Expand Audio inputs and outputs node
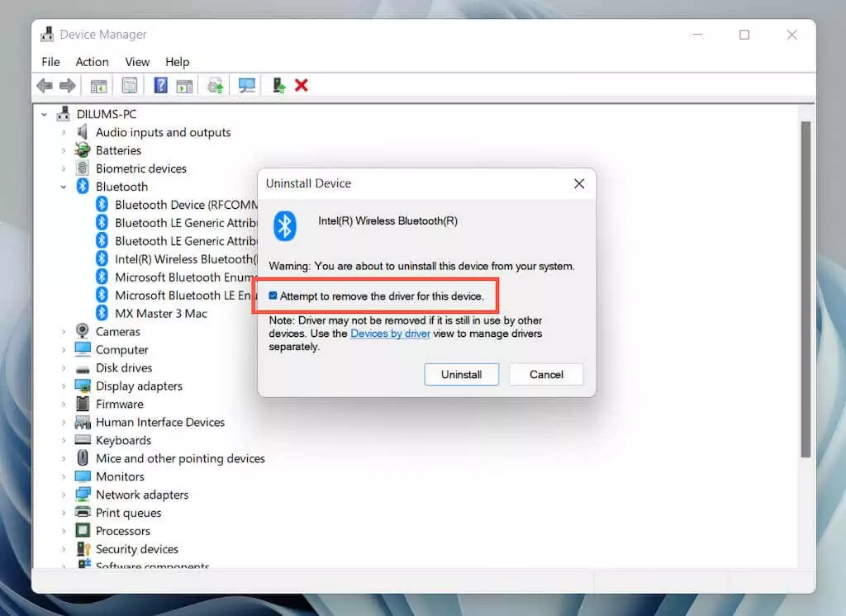Image resolution: width=846 pixels, height=616 pixels. (63, 132)
